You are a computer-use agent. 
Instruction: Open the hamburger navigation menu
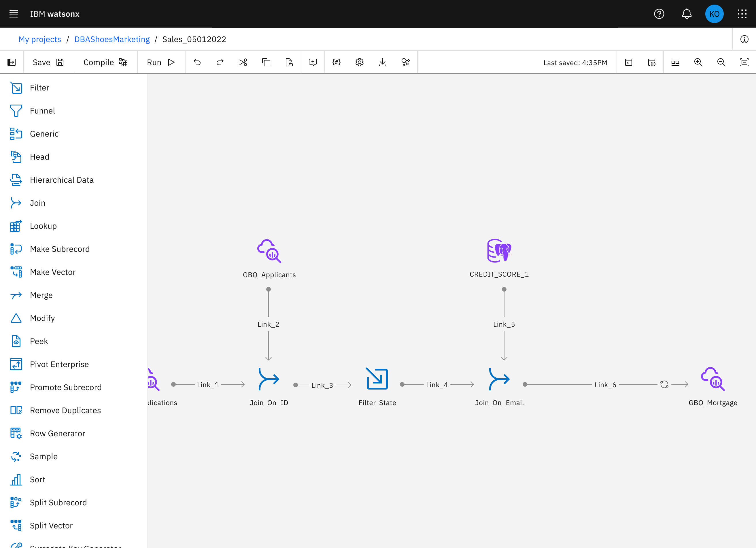tap(14, 14)
